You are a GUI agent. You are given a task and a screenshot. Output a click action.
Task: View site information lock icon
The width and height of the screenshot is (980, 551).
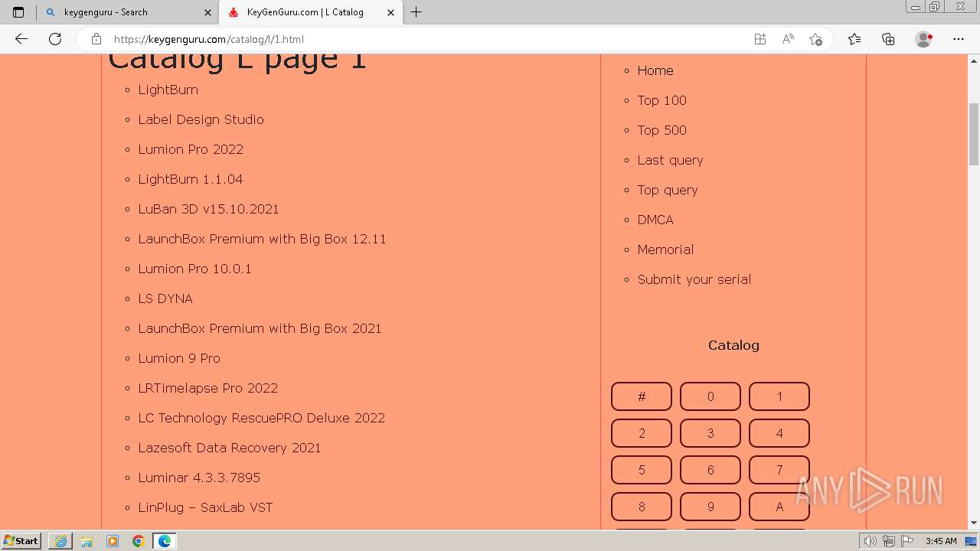click(x=96, y=39)
